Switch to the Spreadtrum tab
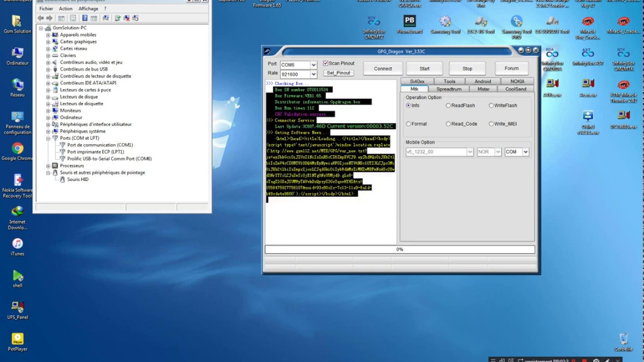The width and height of the screenshot is (644, 362). 449,89
